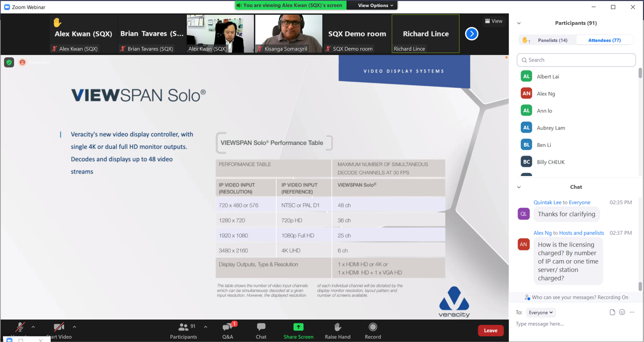This screenshot has height=342, width=644.
Task: Open the Participants toolbar button
Action: tap(184, 331)
